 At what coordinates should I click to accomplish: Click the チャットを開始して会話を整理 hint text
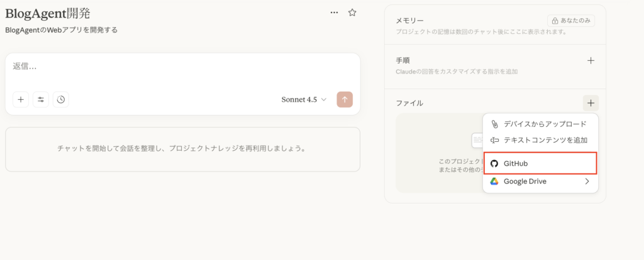pyautogui.click(x=182, y=148)
